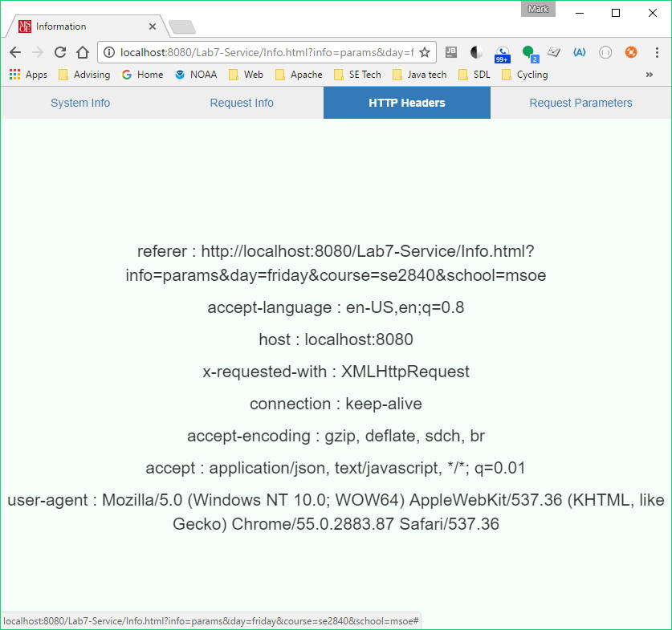Expand hidden bookmarks with the double chevron
Screen dimensions: 672x630
(650, 74)
